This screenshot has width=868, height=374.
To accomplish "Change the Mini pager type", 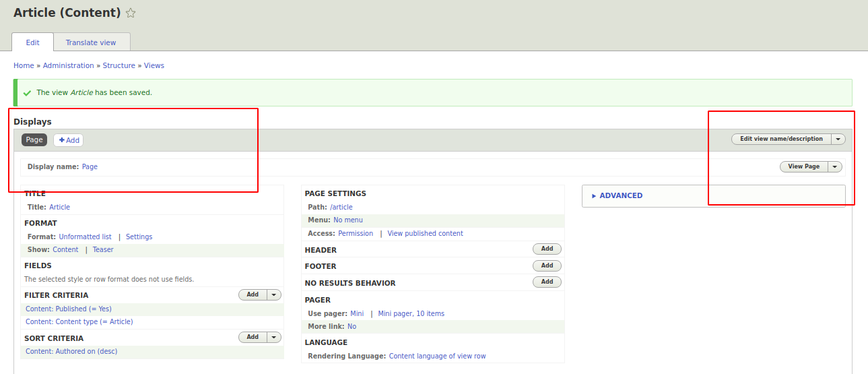I will point(357,313).
